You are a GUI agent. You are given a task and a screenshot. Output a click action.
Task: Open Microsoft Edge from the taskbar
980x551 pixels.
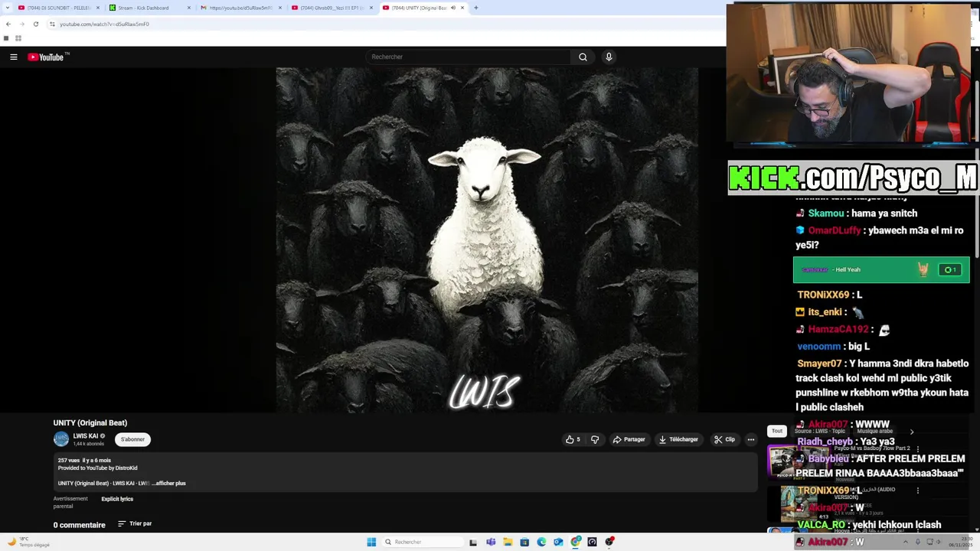pyautogui.click(x=541, y=542)
